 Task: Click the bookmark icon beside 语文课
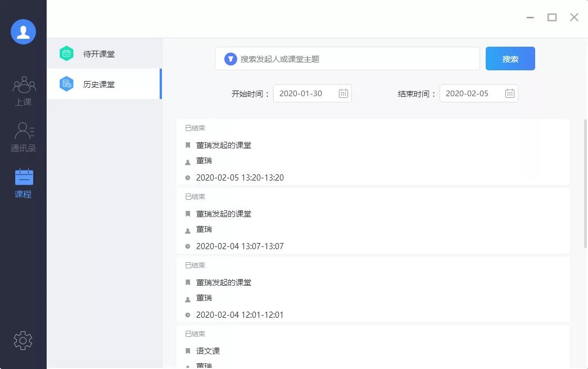(188, 350)
